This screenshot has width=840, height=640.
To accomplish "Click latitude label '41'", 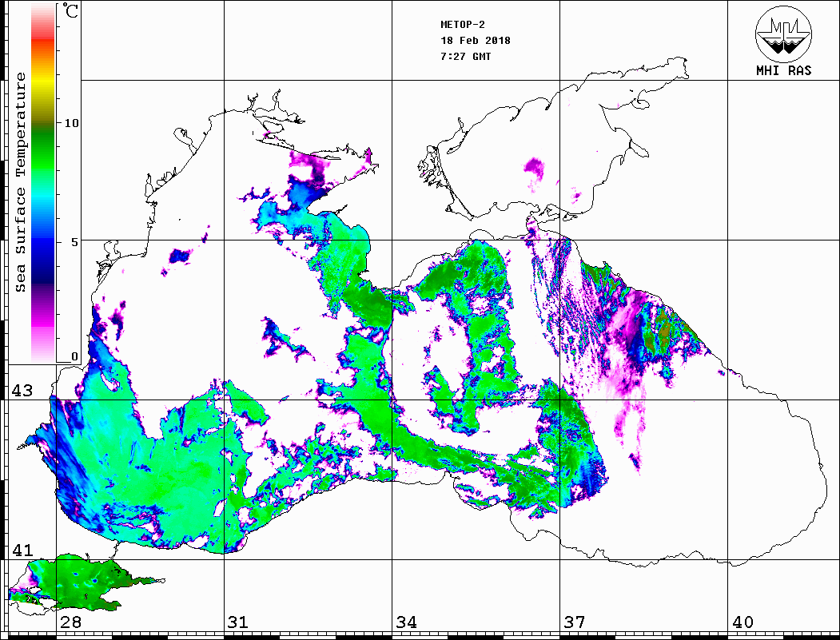I will click(x=22, y=550).
